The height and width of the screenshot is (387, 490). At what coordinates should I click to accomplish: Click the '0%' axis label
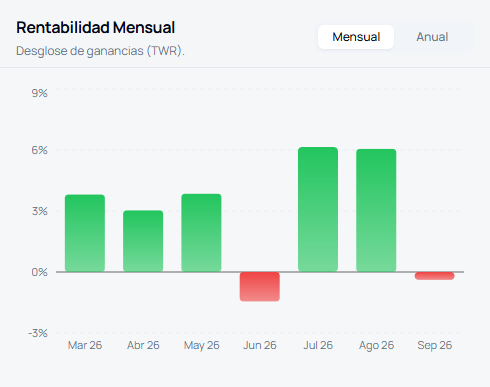[x=40, y=272]
